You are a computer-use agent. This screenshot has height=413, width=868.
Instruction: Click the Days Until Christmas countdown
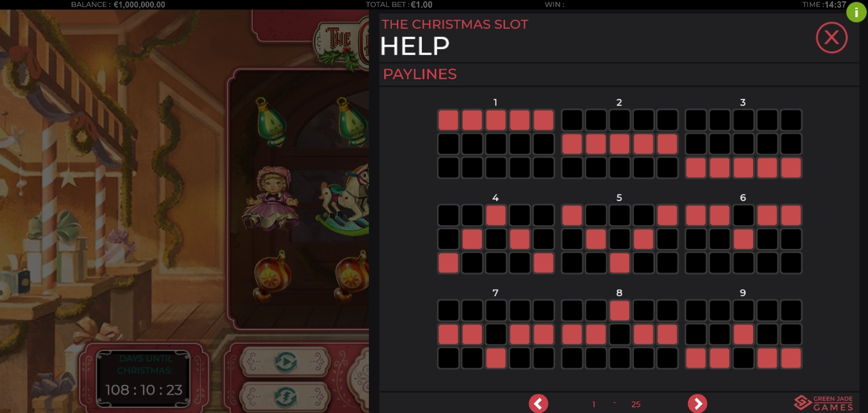[x=144, y=378]
